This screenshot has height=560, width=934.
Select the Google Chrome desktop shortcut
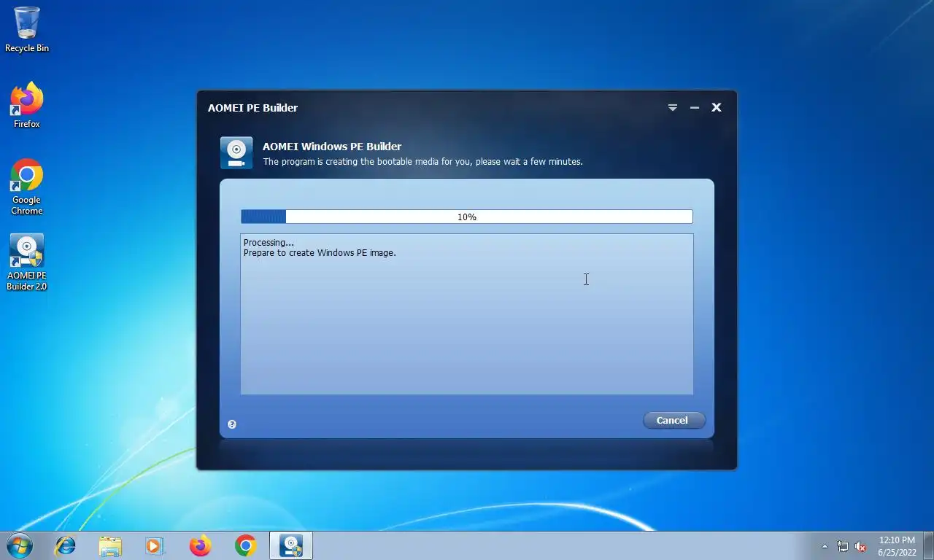[x=27, y=187]
